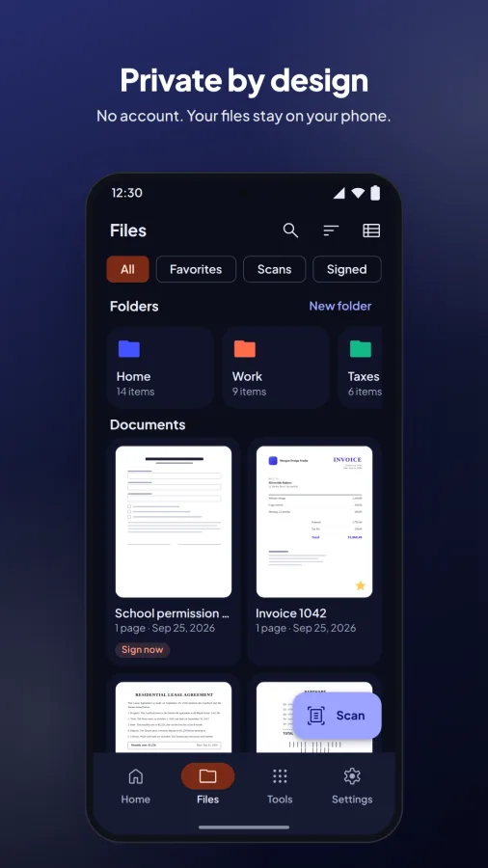488x868 pixels.
Task: Toggle the favorite star on Invoice 1042
Action: click(360, 585)
